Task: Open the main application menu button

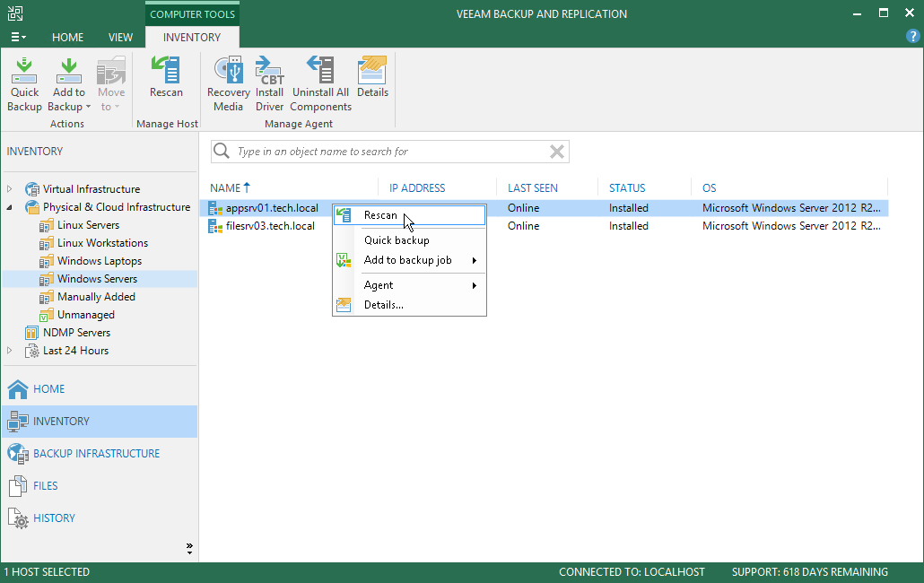Action: pyautogui.click(x=18, y=37)
